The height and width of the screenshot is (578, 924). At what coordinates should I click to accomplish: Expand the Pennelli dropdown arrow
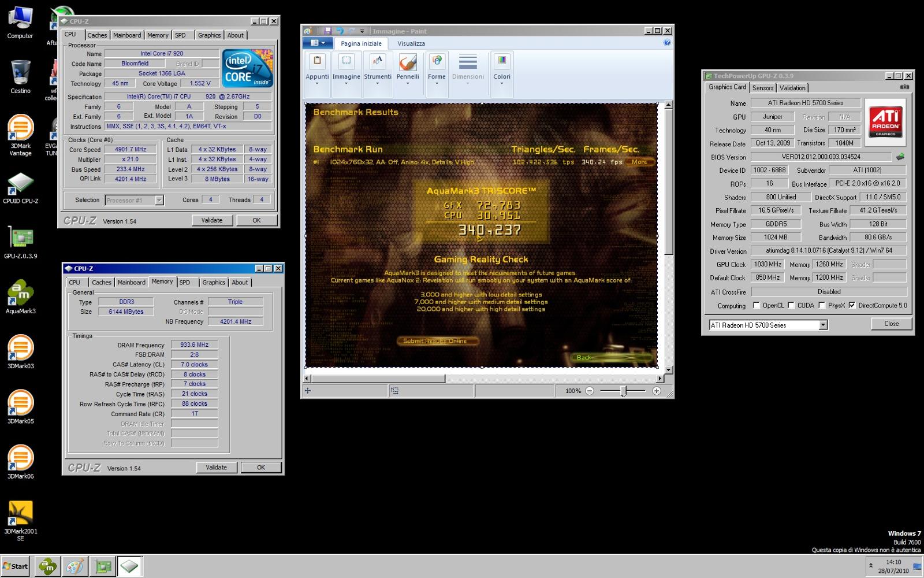click(x=408, y=84)
